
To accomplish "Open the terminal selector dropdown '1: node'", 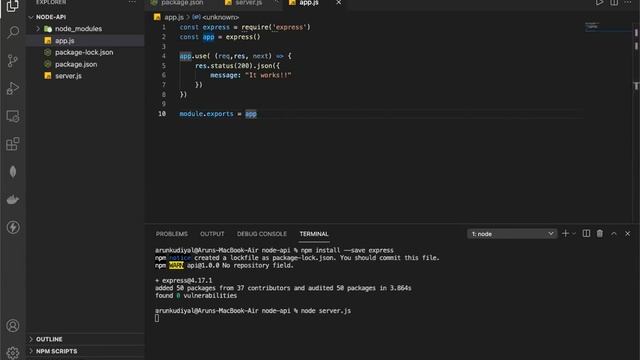I will (512, 233).
